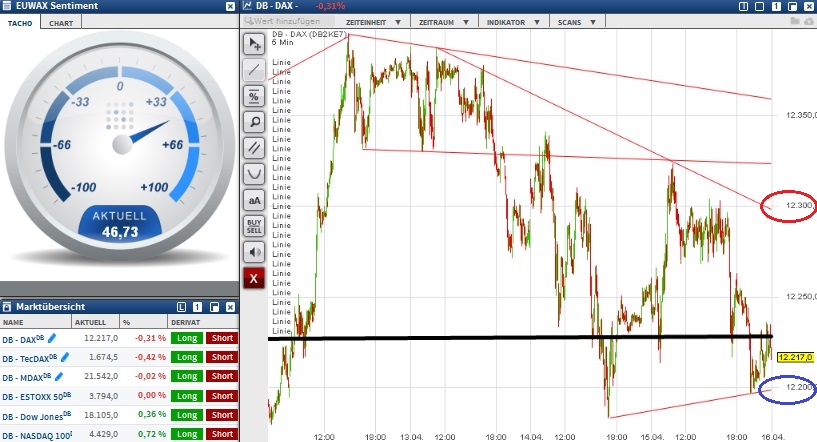This screenshot has height=442, width=817.
Task: Click Short for DB - ESTOXX 50
Action: [x=222, y=396]
